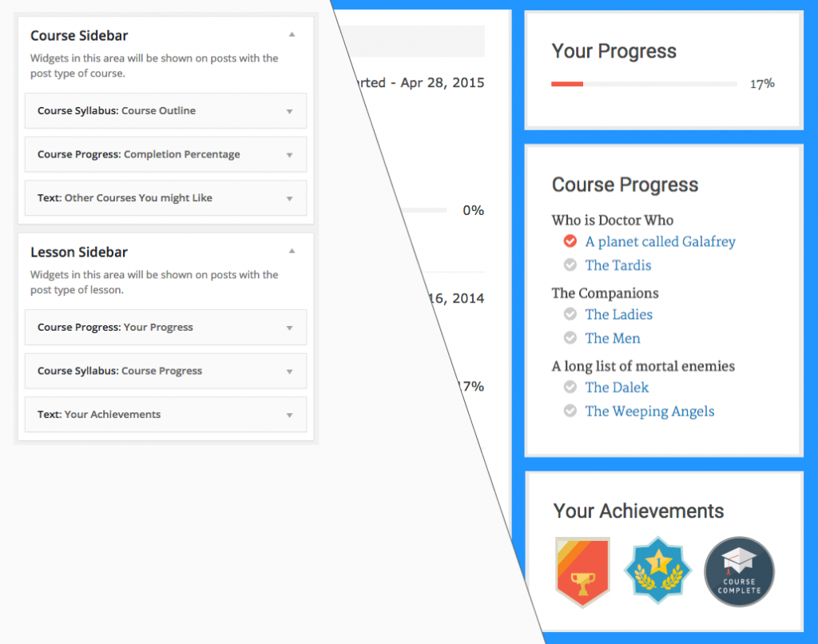Collapse the Course Sidebar widget area
Image resolution: width=818 pixels, height=644 pixels.
(292, 35)
